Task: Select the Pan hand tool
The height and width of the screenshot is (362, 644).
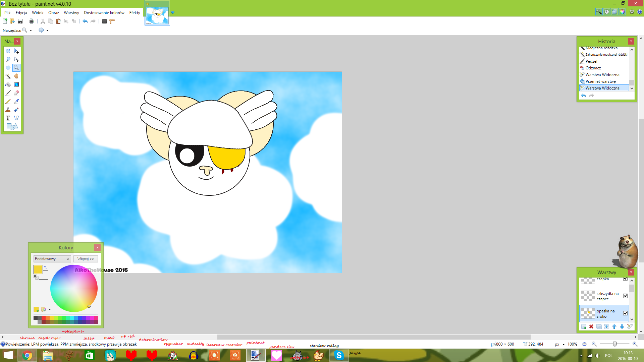Action: 16,76
